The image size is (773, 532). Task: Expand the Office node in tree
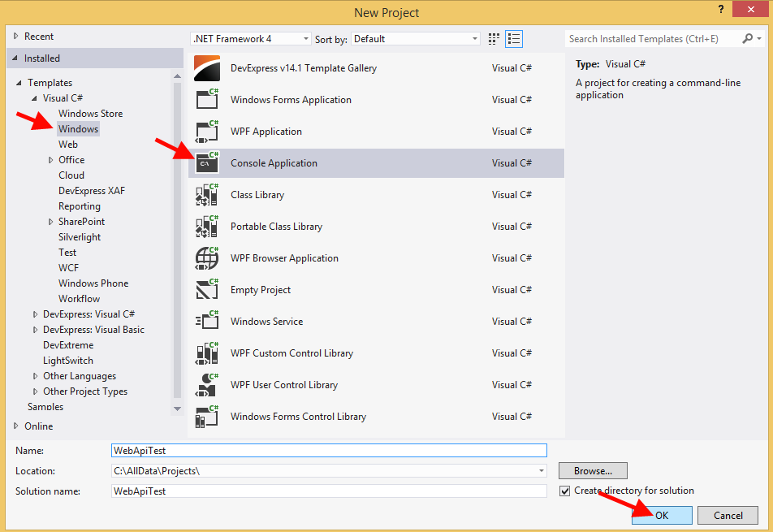pyautogui.click(x=50, y=161)
